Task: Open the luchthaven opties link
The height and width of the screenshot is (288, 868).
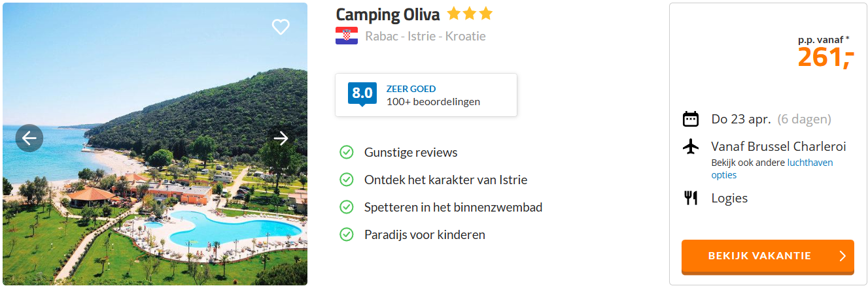Action: 772,168
